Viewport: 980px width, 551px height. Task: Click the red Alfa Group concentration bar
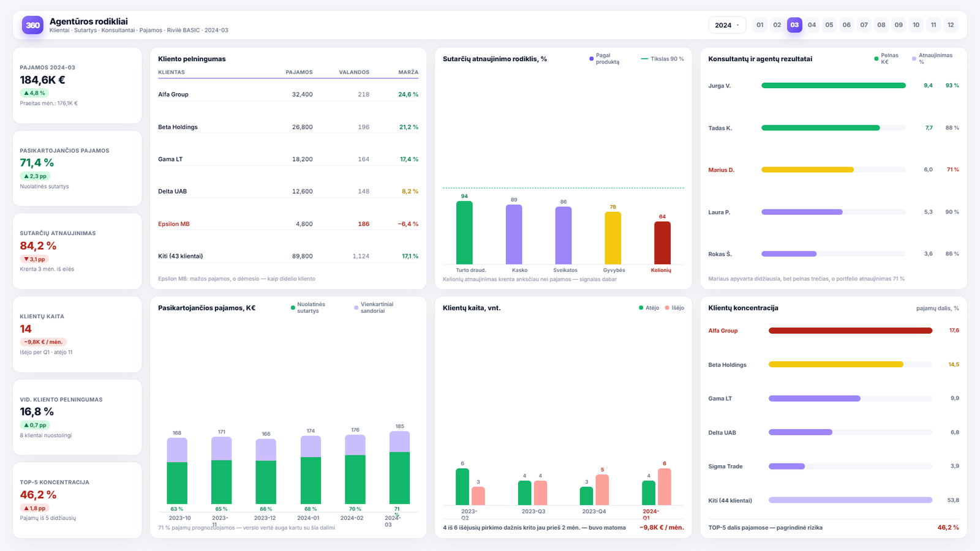click(x=851, y=331)
